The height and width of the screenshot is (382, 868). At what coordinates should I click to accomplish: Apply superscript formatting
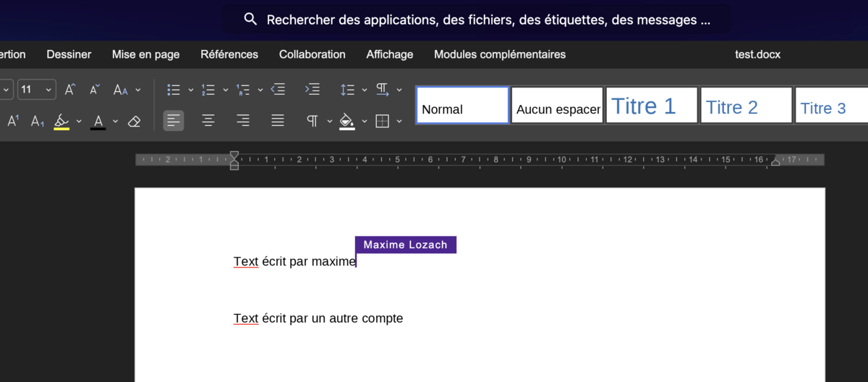click(x=14, y=122)
